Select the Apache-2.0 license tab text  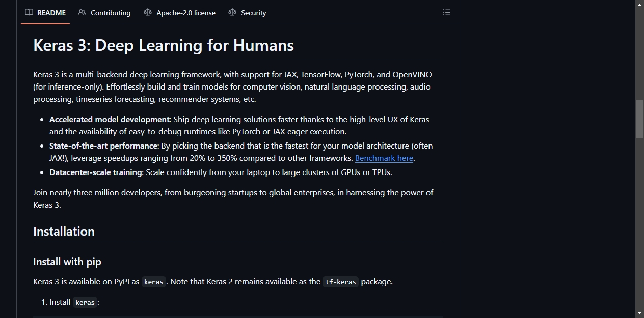tap(186, 13)
